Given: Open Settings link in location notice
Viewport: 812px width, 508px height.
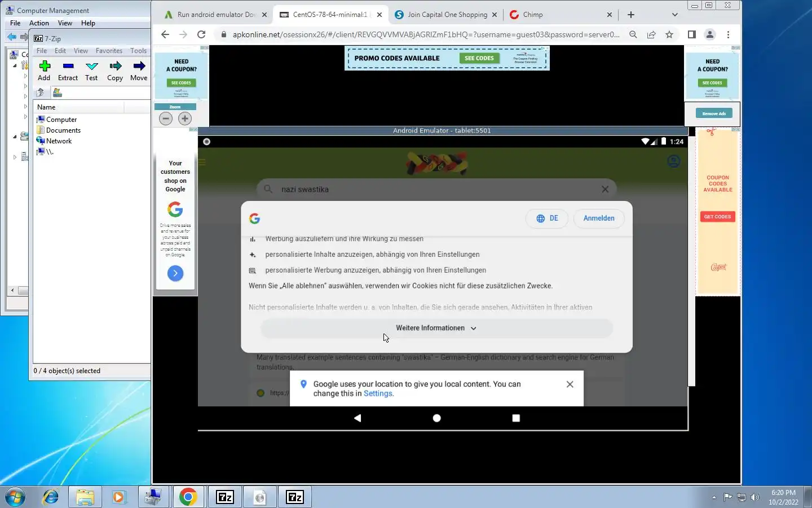Looking at the screenshot, I should click(x=378, y=393).
